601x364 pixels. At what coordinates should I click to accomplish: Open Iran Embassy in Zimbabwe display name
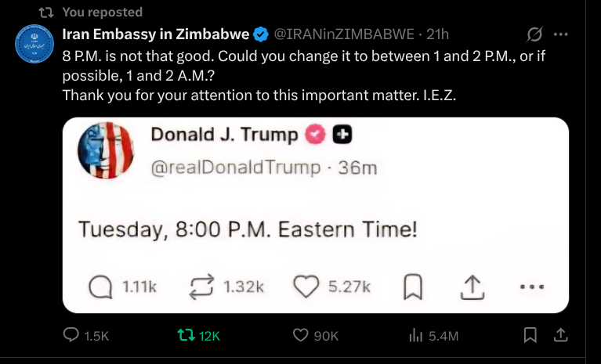[155, 34]
